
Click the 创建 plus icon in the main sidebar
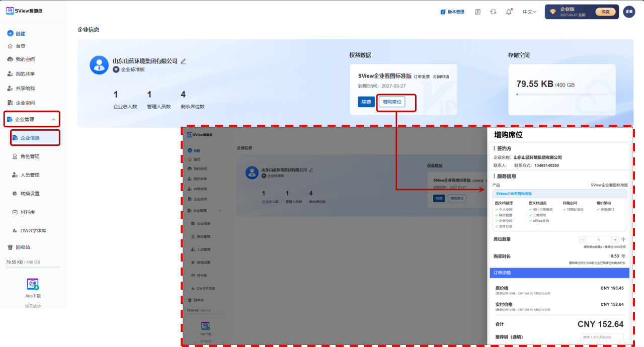[x=10, y=33]
